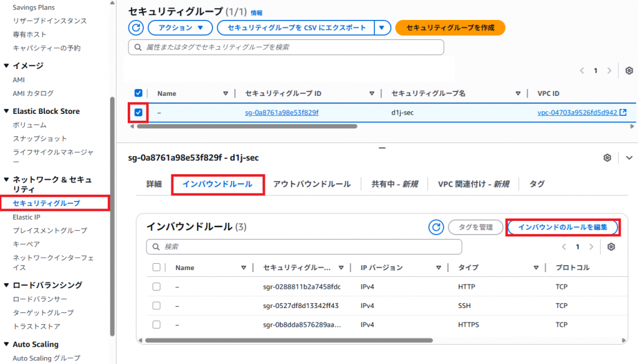Open inbound rules table settings gear
Screen dimensions: 638x364
tap(611, 247)
